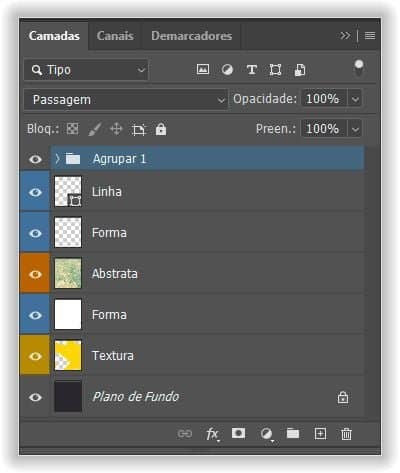The height and width of the screenshot is (473, 400).
Task: Switch to the Camadas tab
Action: point(54,36)
